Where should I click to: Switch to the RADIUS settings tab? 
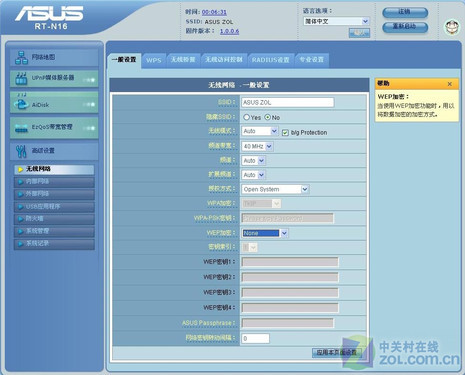coord(271,60)
